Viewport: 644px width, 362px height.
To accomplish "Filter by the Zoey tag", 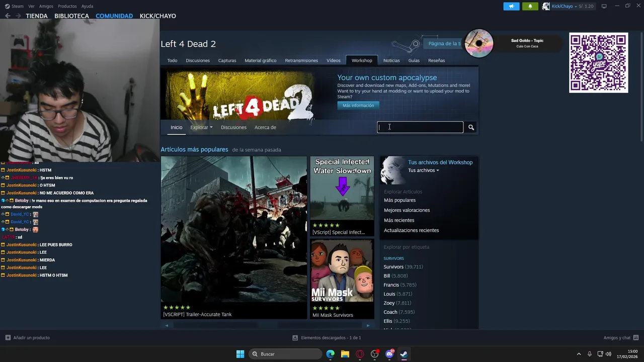I will point(389,303).
